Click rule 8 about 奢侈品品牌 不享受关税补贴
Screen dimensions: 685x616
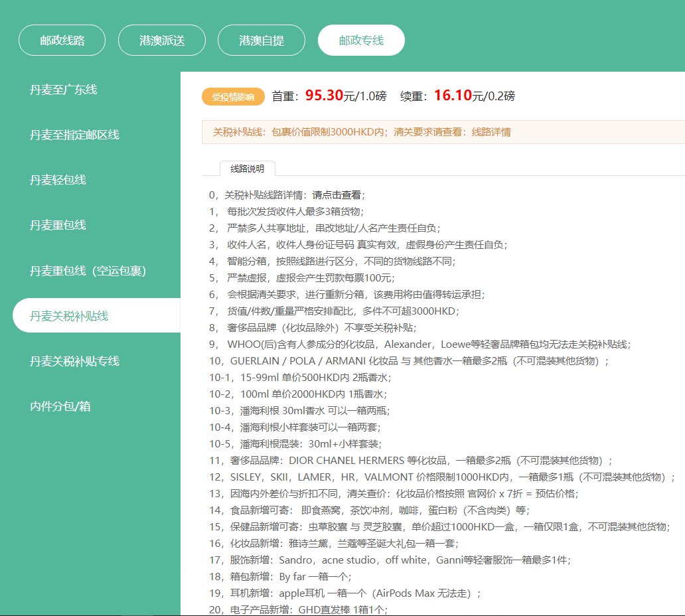pyautogui.click(x=313, y=328)
